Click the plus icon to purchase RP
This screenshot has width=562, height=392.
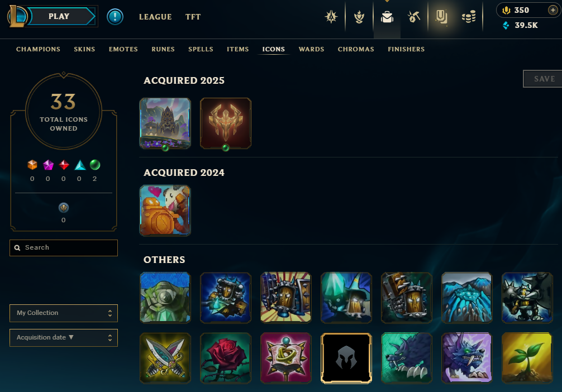pos(553,10)
